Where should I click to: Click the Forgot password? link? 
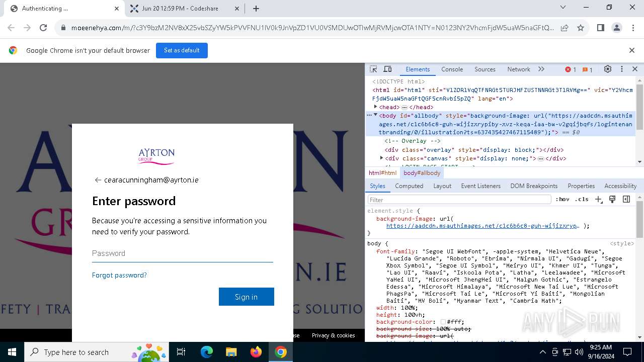[119, 275]
